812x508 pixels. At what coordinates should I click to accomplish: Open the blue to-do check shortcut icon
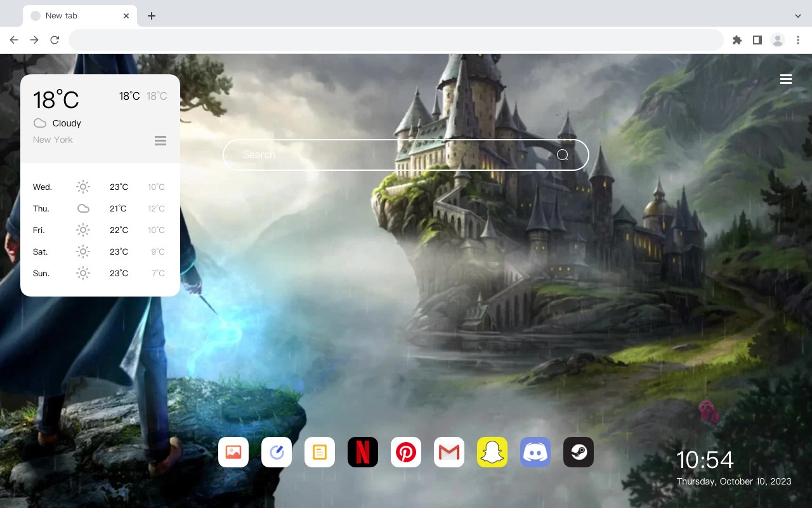point(277,452)
